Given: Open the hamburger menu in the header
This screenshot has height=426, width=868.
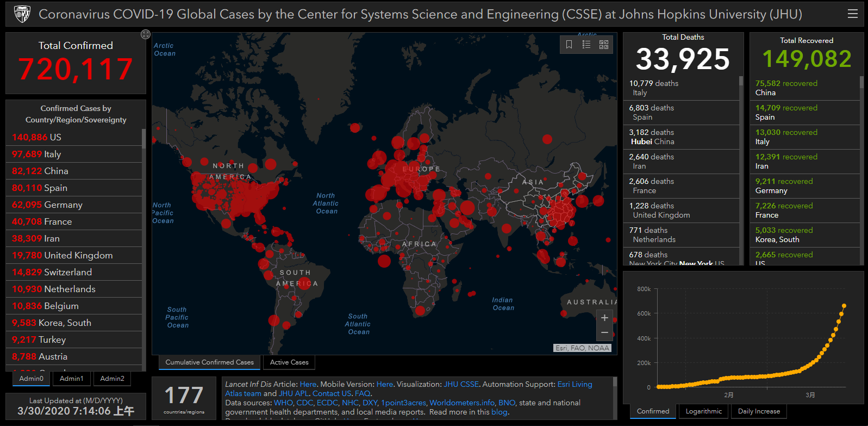Looking at the screenshot, I should 853,14.
